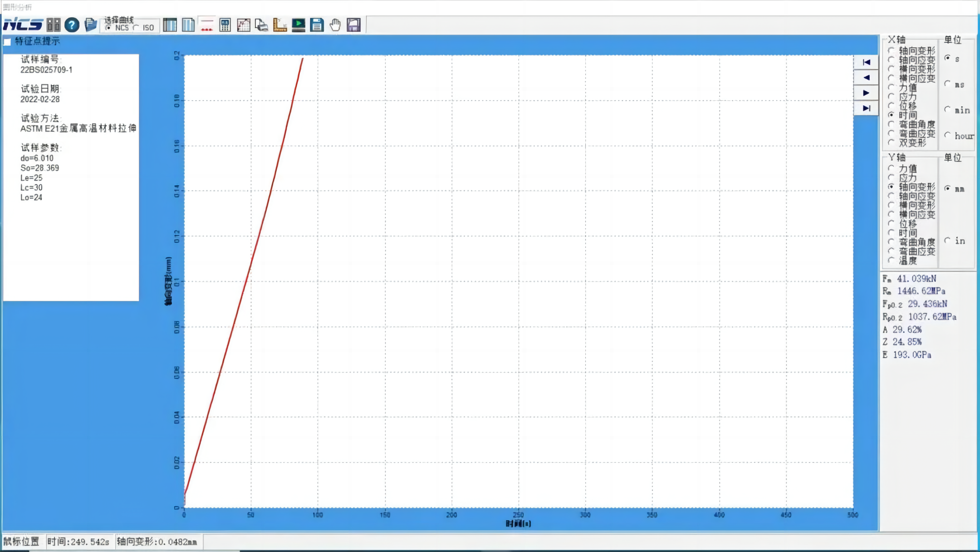Set X axis to 双变形
Screen dimensions: 980x552
point(891,142)
